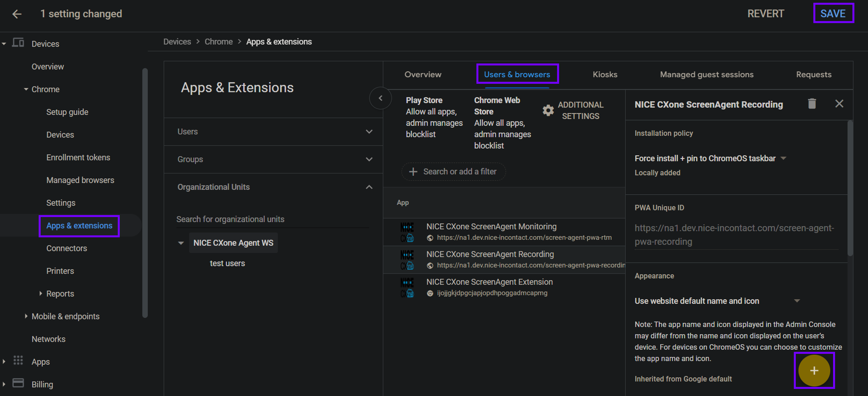The height and width of the screenshot is (396, 868).
Task: Click the Search or add a filter box
Action: coord(453,172)
